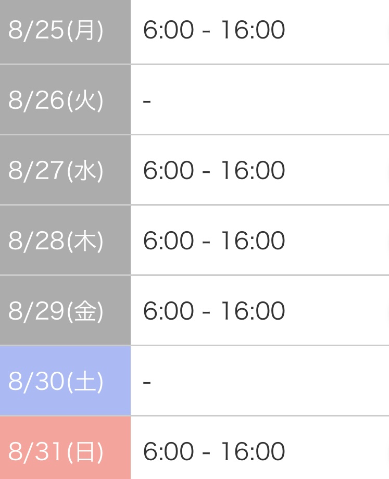Click the dash entry for 8/26
The height and width of the screenshot is (479, 389).
tap(147, 101)
